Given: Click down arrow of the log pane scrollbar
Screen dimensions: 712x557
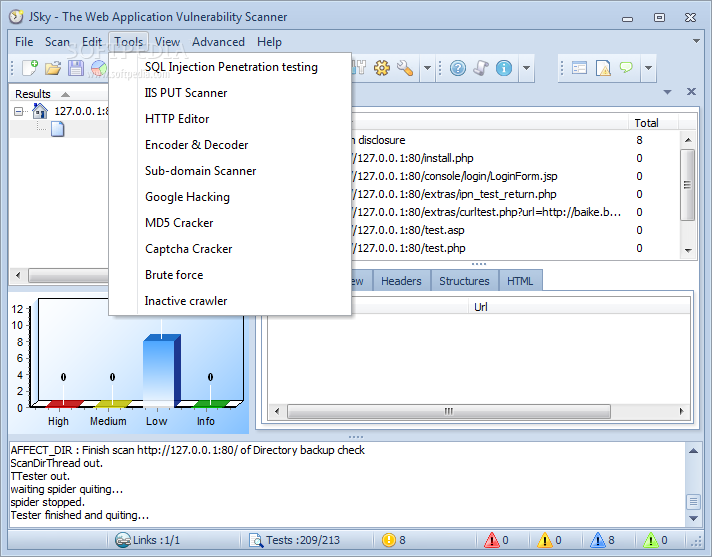Looking at the screenshot, I should tap(693, 518).
